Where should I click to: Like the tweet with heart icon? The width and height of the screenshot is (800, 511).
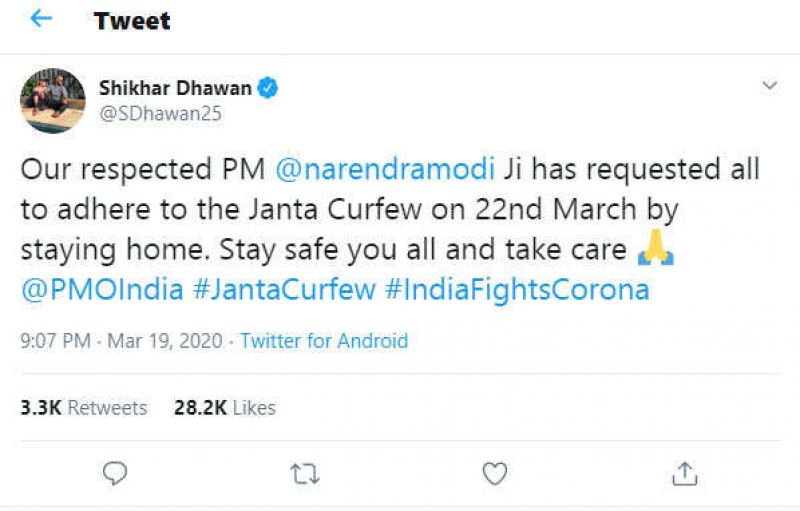[x=494, y=471]
